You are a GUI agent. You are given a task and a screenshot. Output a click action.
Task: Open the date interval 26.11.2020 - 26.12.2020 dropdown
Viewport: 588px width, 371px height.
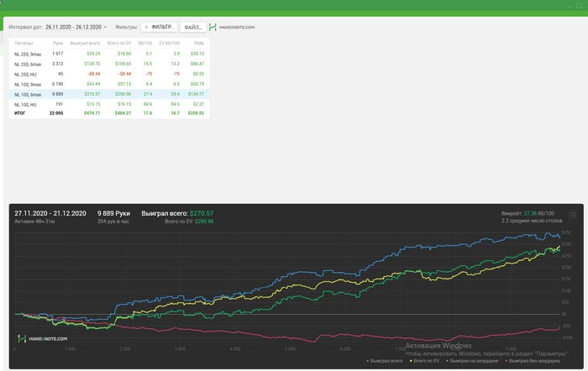76,27
